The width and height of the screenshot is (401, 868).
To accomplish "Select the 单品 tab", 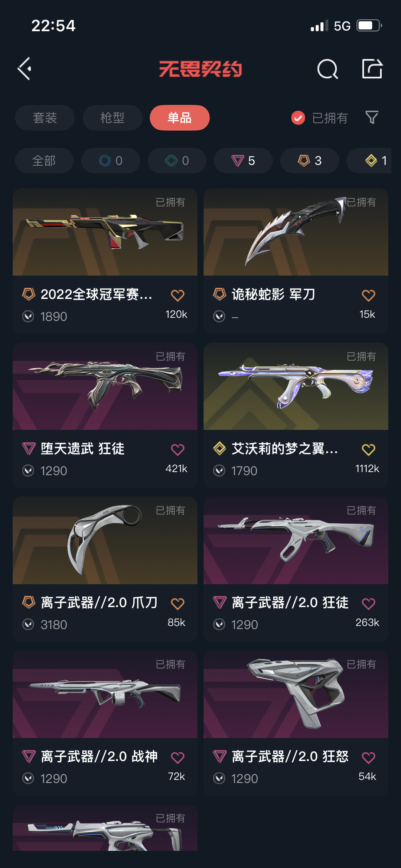I will click(180, 118).
